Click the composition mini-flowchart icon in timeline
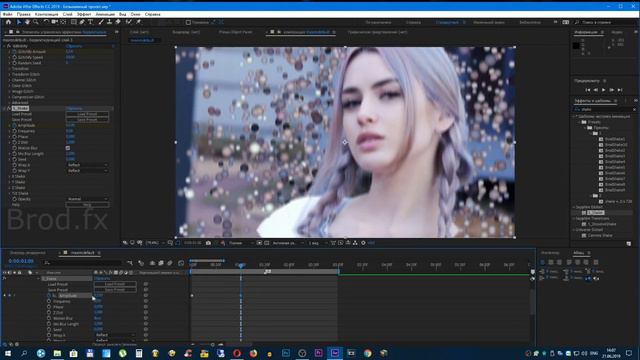The image size is (640, 360). coord(130,263)
